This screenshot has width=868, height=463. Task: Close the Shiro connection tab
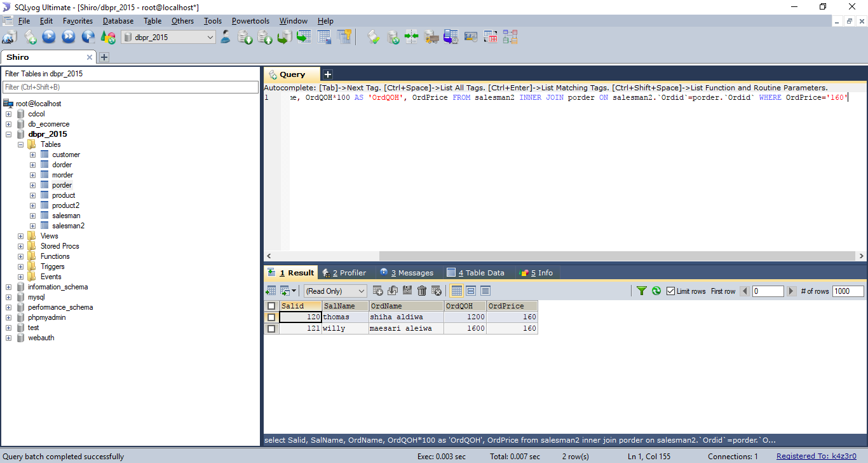90,57
